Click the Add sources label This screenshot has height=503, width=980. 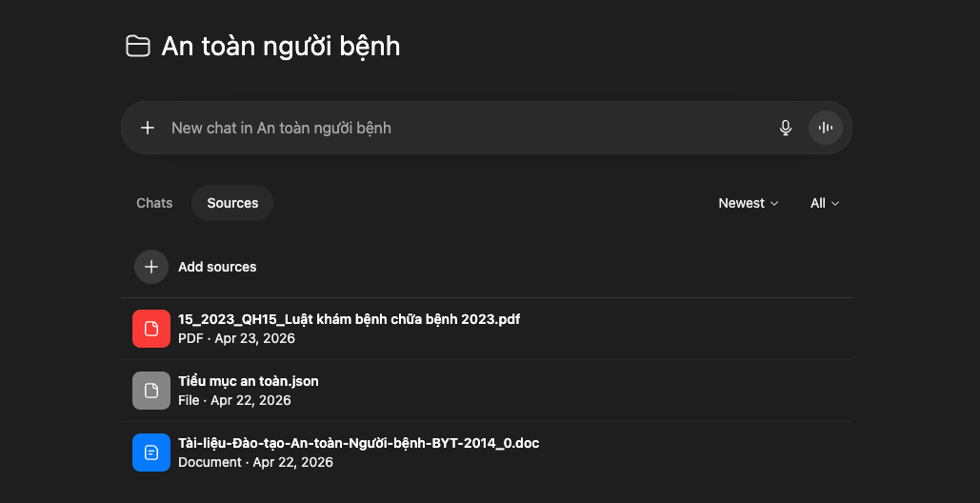pos(217,267)
